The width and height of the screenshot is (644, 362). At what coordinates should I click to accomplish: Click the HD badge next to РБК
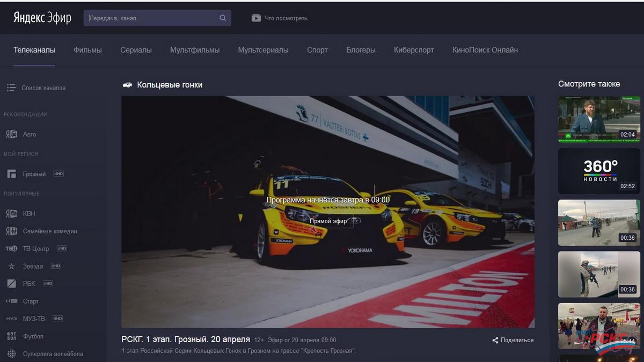48,284
